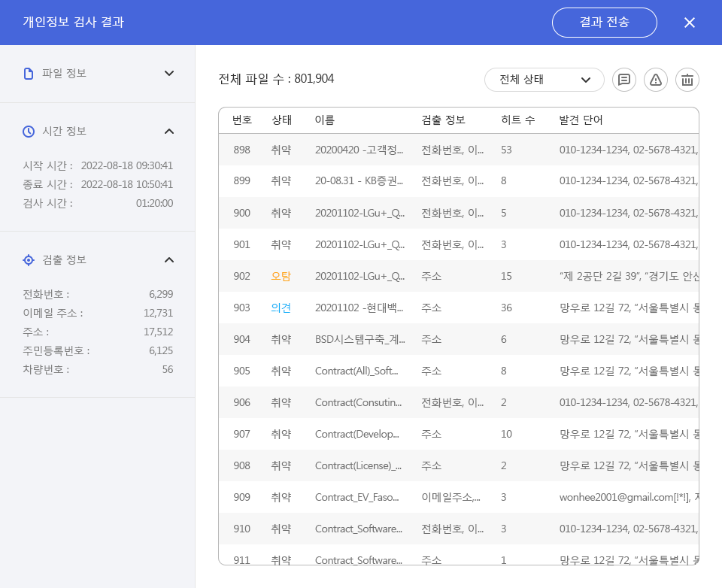The image size is (722, 588).
Task: Click the warning triangle icon button
Action: 656,80
